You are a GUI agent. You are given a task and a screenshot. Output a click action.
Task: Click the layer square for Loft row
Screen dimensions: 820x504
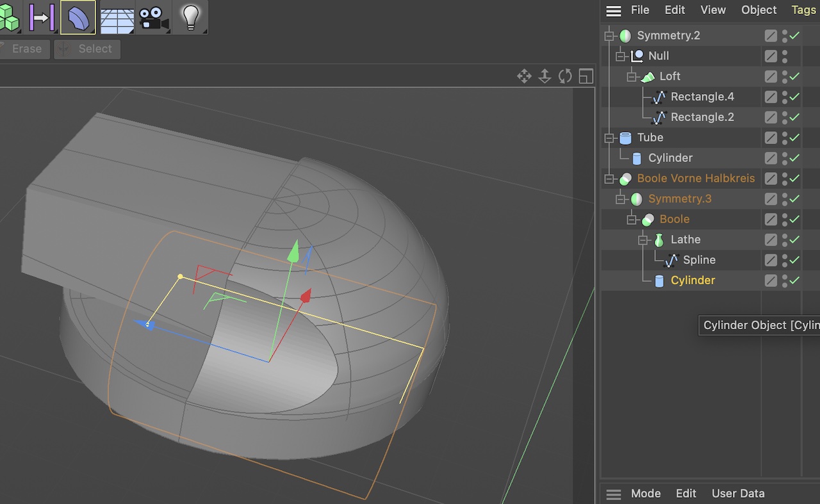click(x=771, y=77)
